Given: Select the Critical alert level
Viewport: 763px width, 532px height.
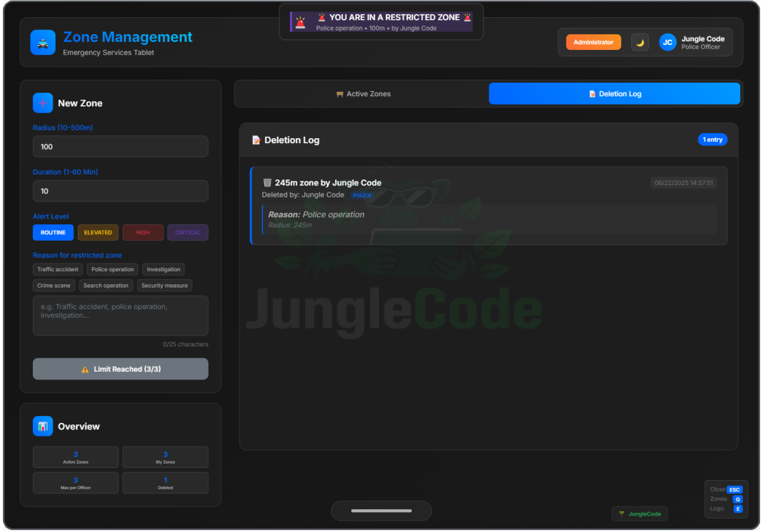Looking at the screenshot, I should [x=188, y=233].
